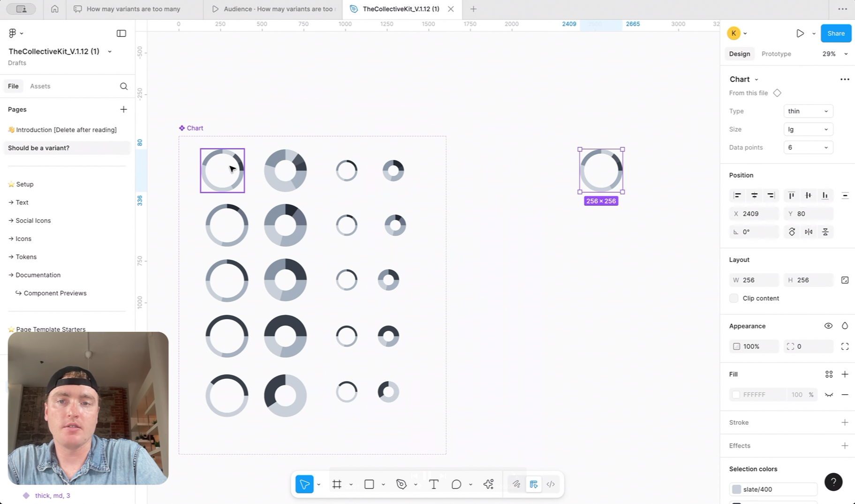Open the Data points dropdown showing 6
Image resolution: width=855 pixels, height=504 pixels.
(x=808, y=148)
